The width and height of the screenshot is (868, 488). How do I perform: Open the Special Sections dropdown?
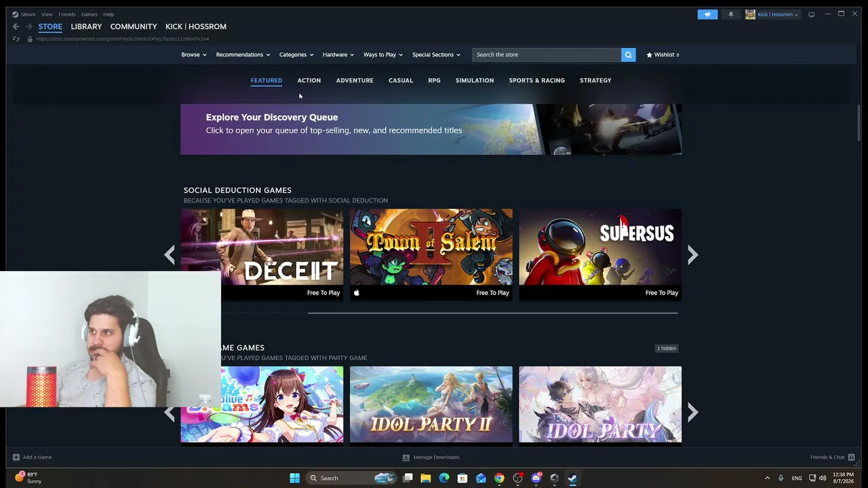[x=436, y=55]
